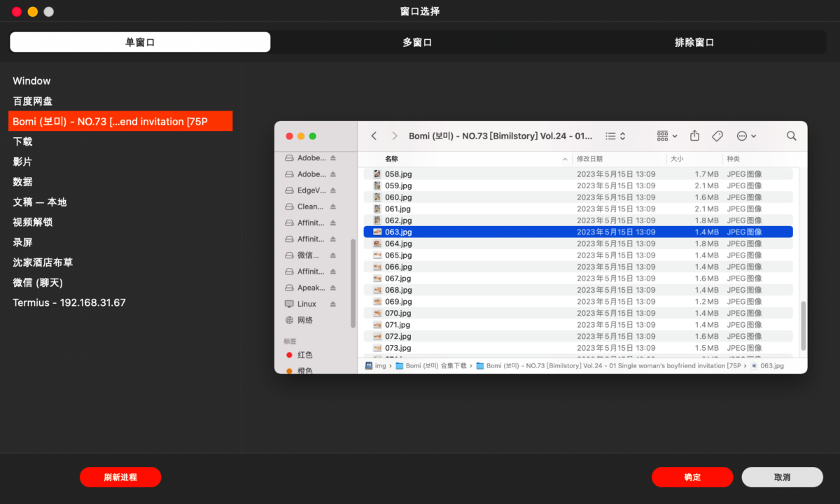Viewport: 840px width, 504px height.
Task: Select 录屏 in the window list
Action: pos(120,242)
